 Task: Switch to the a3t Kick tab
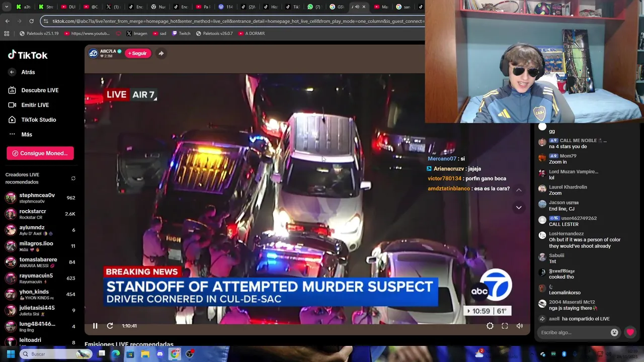(23, 7)
